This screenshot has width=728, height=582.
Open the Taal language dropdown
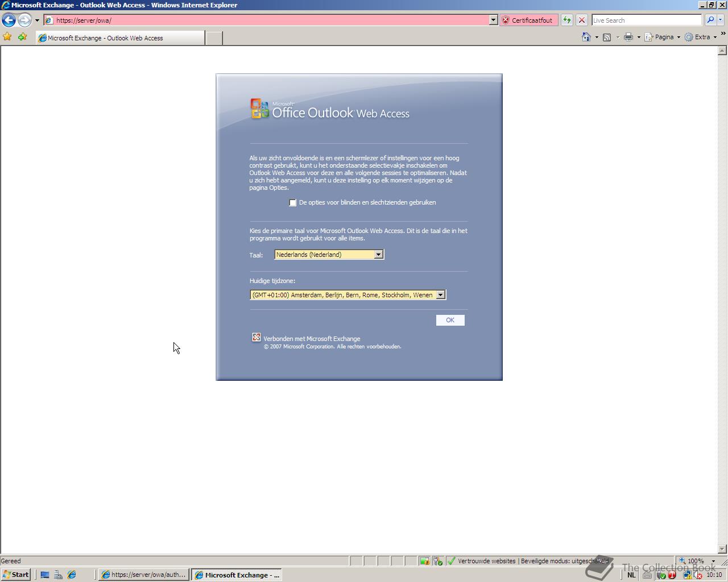pos(329,255)
